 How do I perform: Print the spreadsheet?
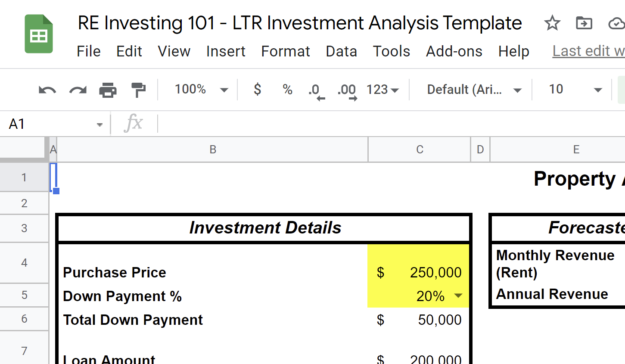(x=108, y=90)
